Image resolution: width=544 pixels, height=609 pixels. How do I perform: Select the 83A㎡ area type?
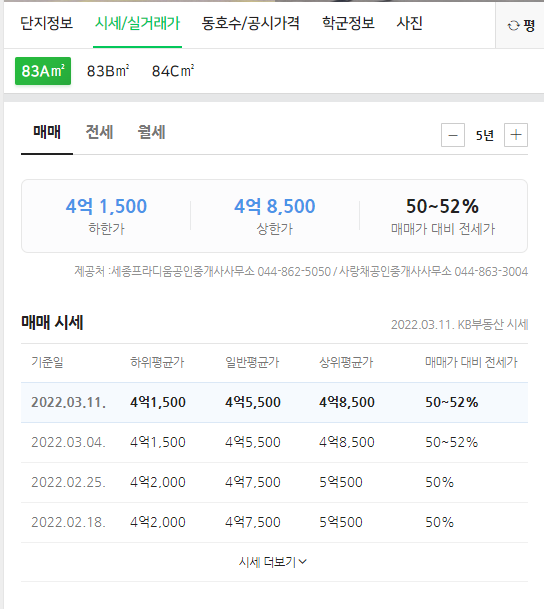(43, 71)
